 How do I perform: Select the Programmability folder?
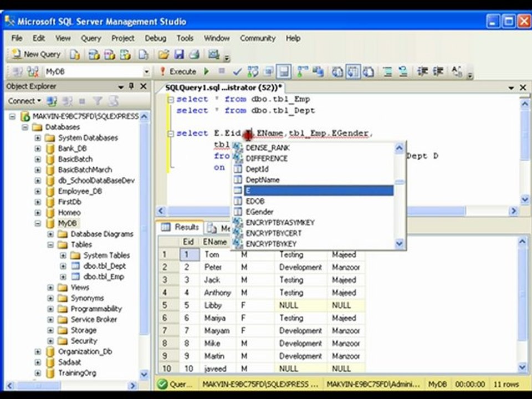click(96, 309)
